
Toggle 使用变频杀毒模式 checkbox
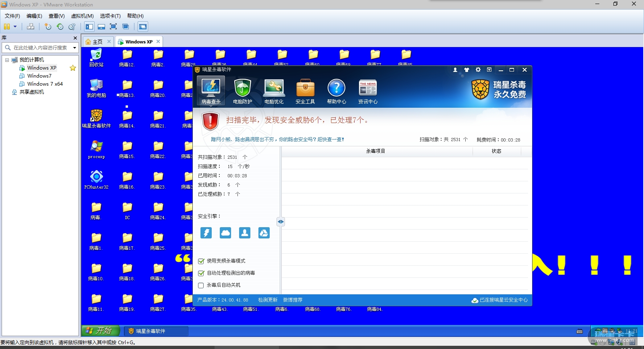pos(201,261)
